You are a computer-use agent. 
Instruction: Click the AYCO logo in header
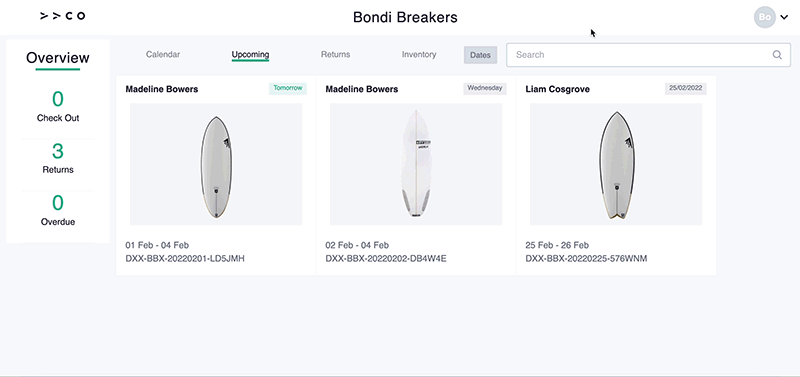(x=62, y=16)
